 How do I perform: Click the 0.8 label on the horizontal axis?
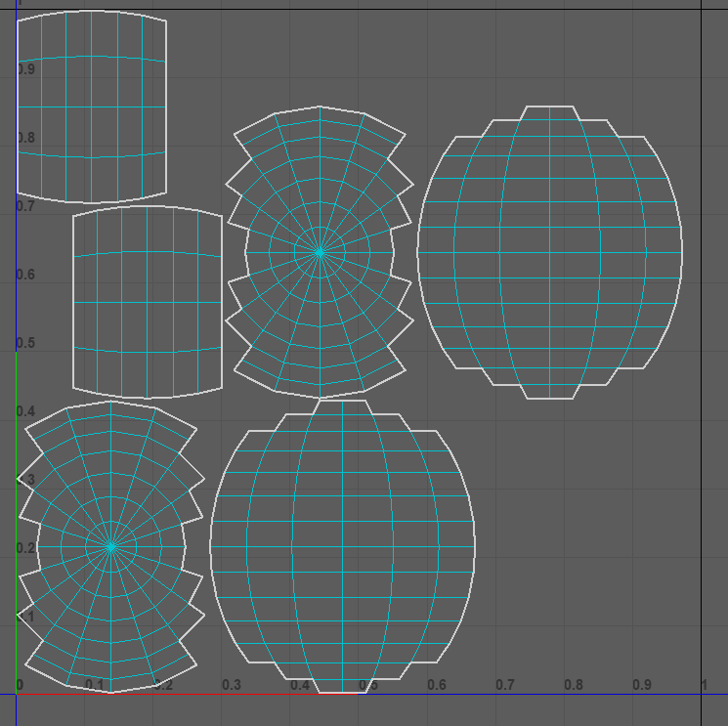pyautogui.click(x=573, y=685)
